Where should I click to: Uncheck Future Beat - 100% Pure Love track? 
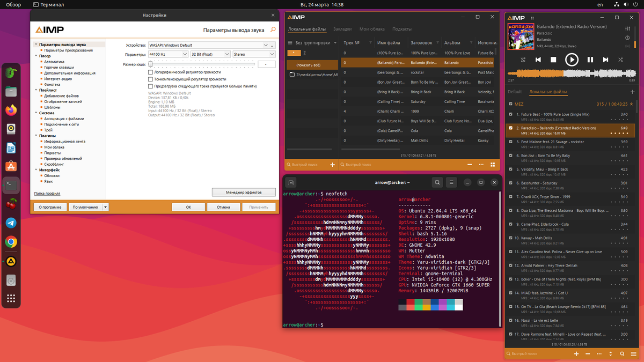[x=510, y=114]
